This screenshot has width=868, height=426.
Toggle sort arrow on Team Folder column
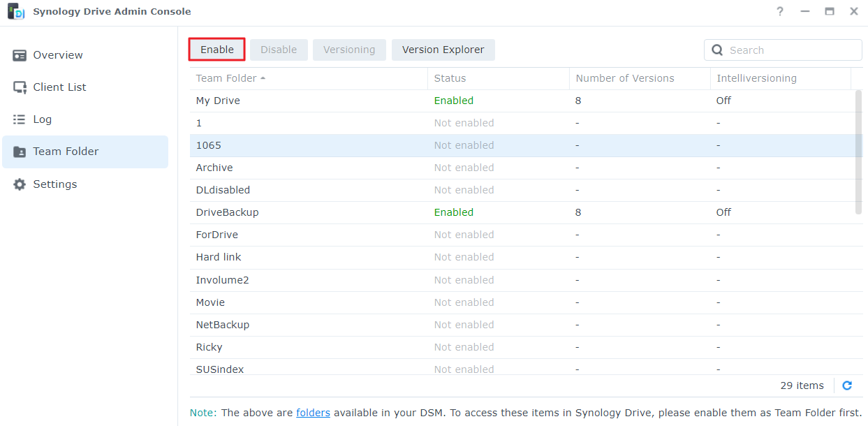(263, 78)
